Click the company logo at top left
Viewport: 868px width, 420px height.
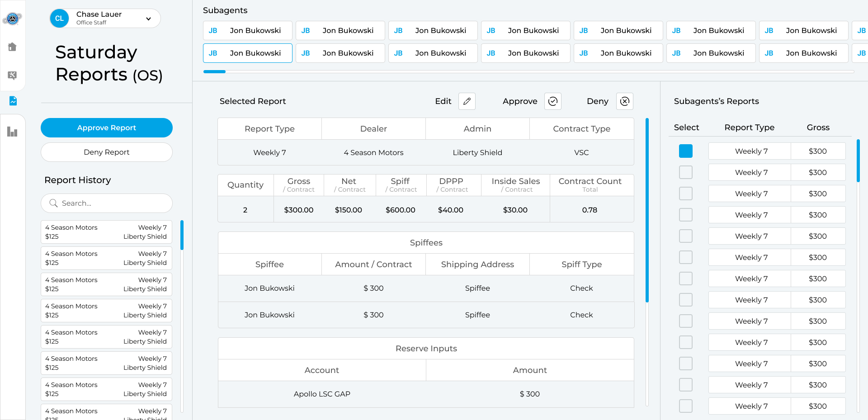tap(12, 19)
